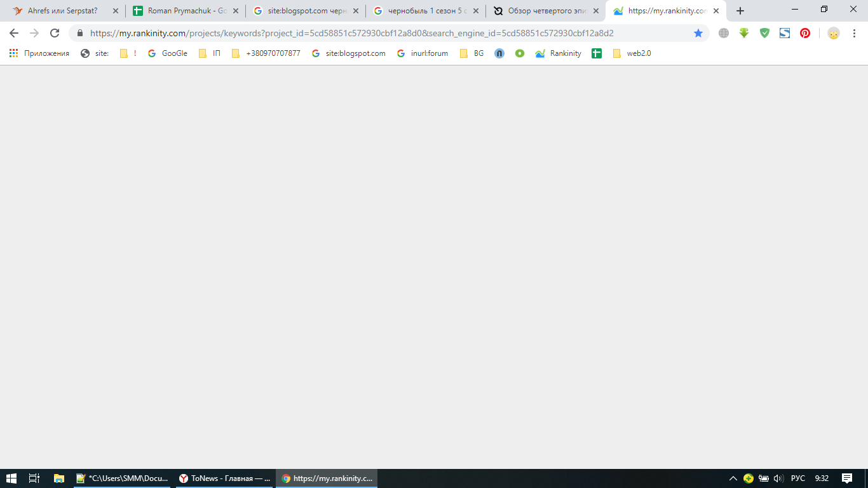868x488 pixels.
Task: Switch to the Обзор четвертого эпи tab
Action: coord(546,11)
